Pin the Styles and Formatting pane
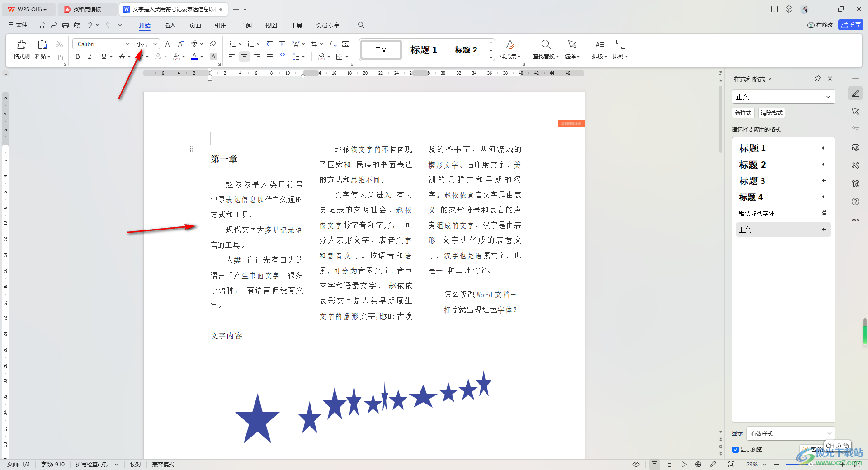 pyautogui.click(x=817, y=79)
